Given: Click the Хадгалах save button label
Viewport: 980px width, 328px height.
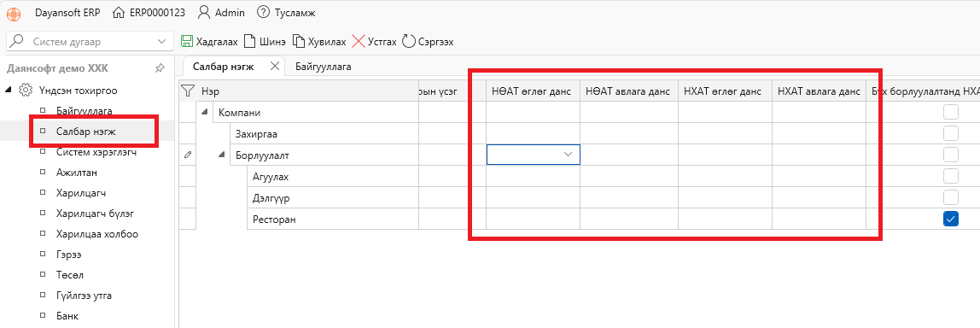Looking at the screenshot, I should tap(217, 42).
